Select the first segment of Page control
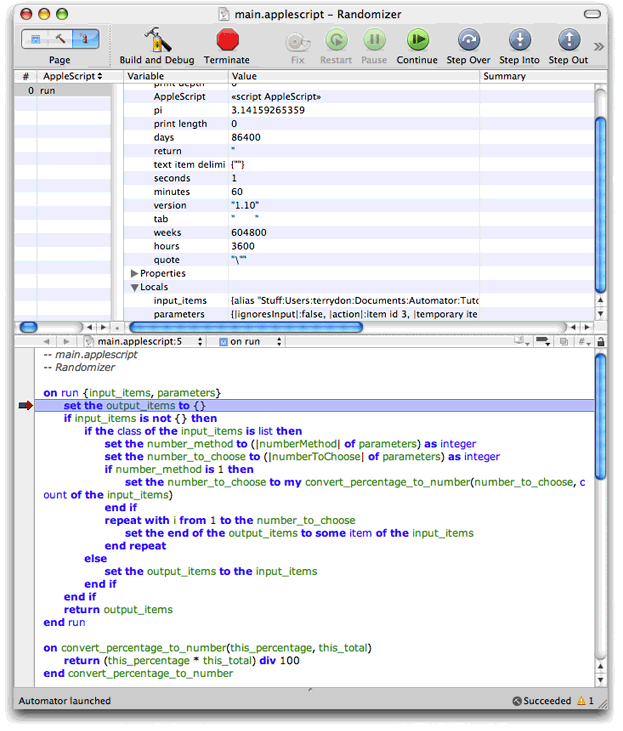 pos(36,39)
